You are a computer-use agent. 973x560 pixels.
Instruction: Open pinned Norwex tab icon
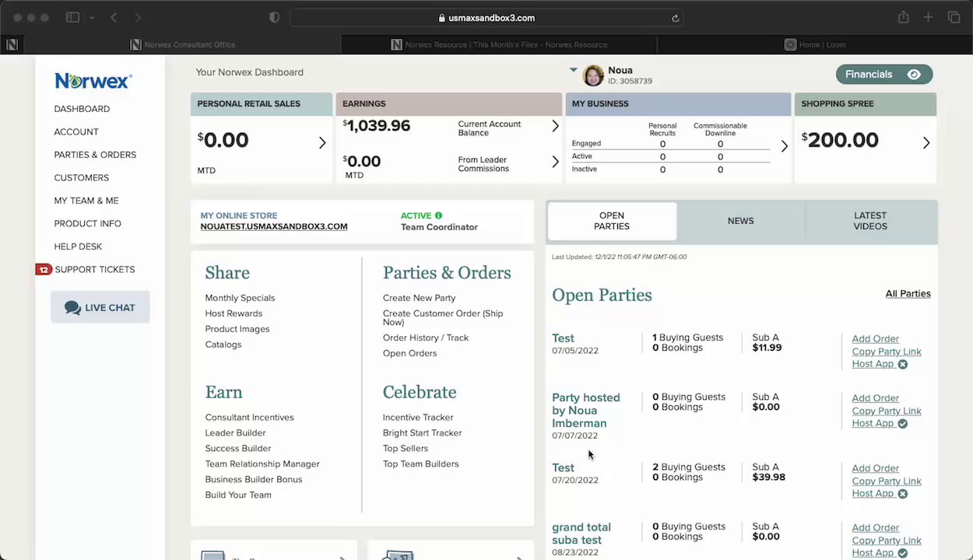(x=12, y=44)
